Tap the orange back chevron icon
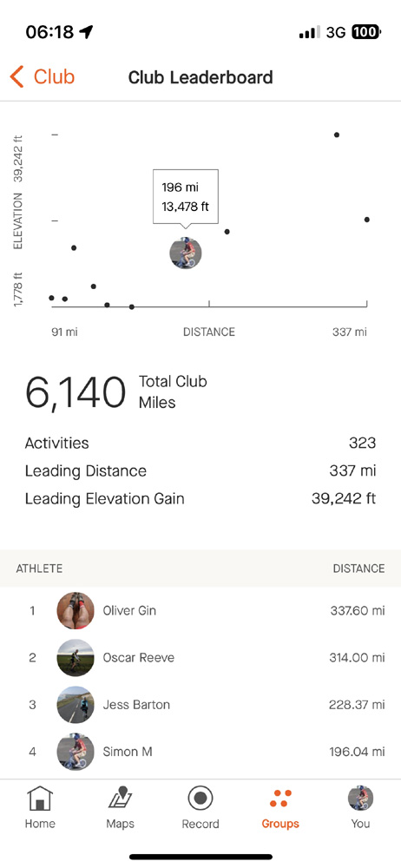Image resolution: width=401 pixels, height=868 pixels. [x=16, y=77]
